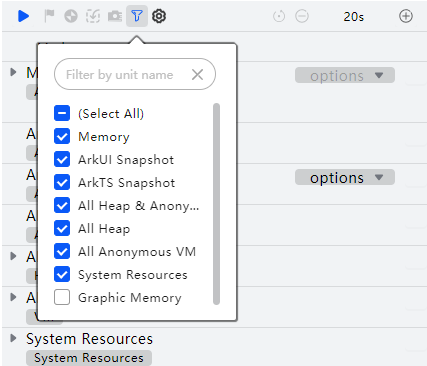
Task: Click the globe icon in toolbar
Action: tap(71, 16)
